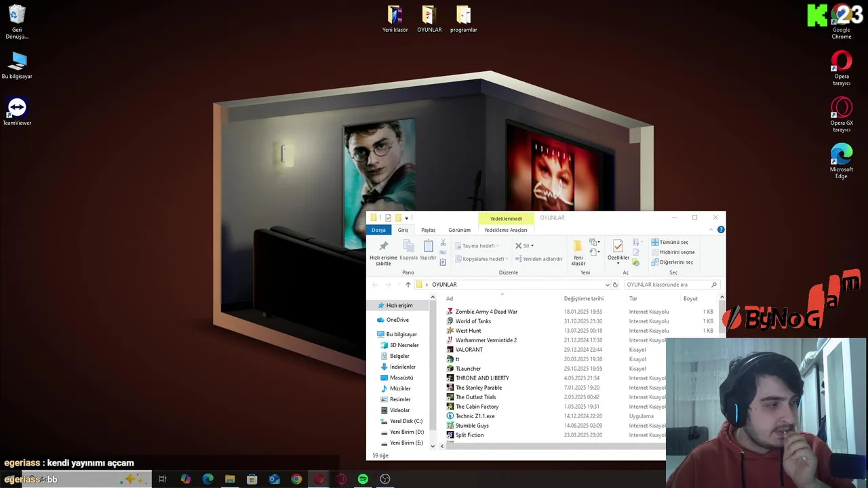Click the Task View taskbar button
The width and height of the screenshot is (868, 488).
pyautogui.click(x=163, y=479)
